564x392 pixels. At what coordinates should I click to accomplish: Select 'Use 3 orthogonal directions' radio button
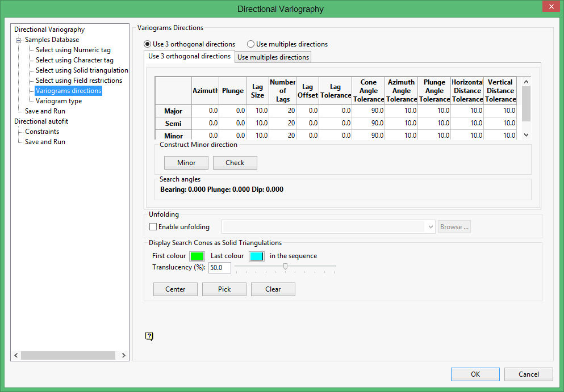(x=148, y=44)
